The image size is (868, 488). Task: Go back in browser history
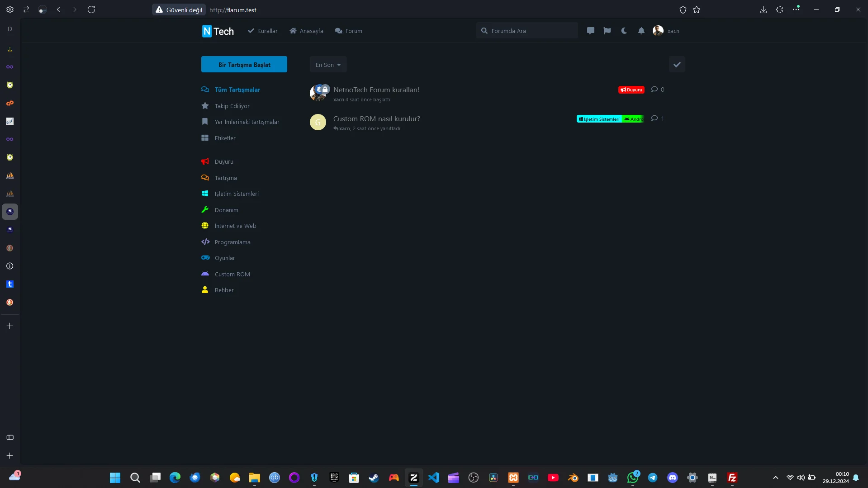[x=58, y=9]
